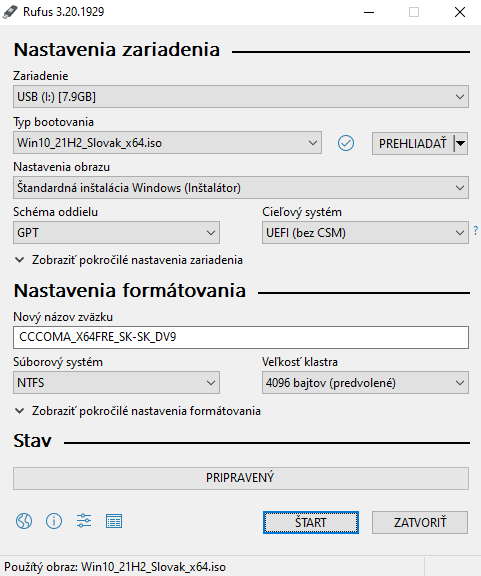Click the Nastavenia zariadenia heading
481x576 pixels.
point(117,50)
